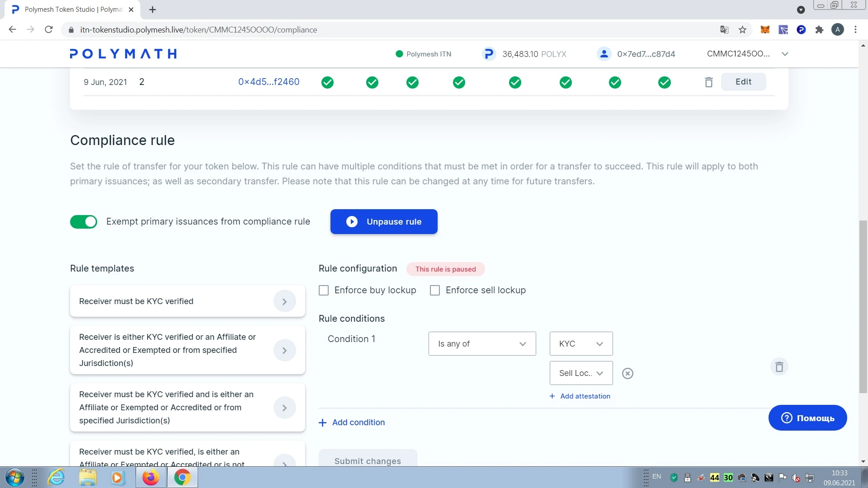The width and height of the screenshot is (868, 488).
Task: Click Add attestation link
Action: pos(580,396)
